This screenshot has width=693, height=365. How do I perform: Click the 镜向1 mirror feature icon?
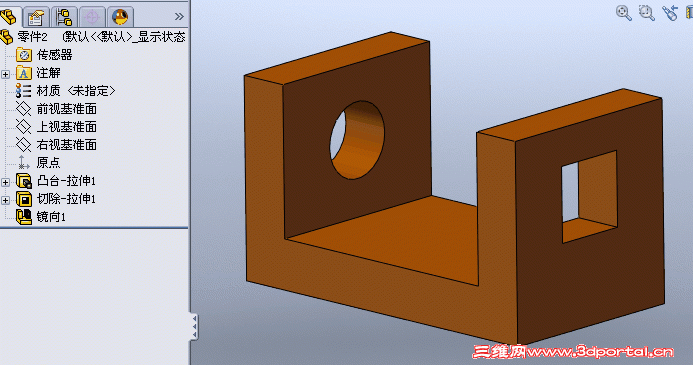[24, 217]
